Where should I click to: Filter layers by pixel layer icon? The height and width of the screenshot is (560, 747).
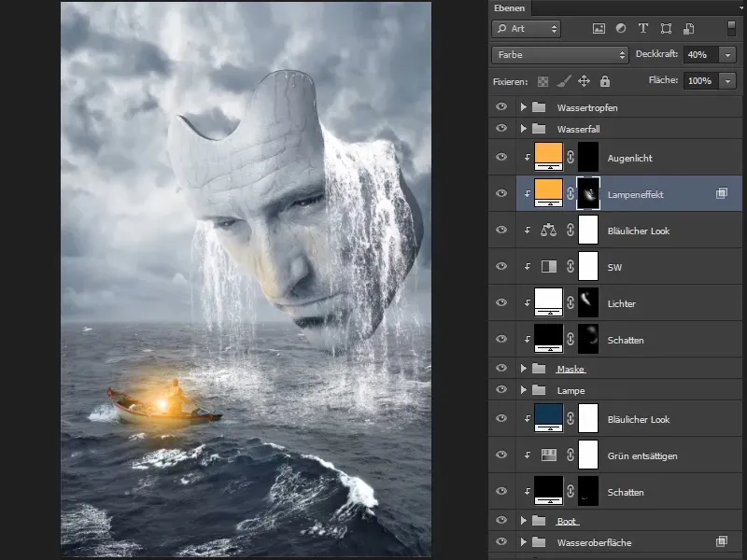(x=599, y=29)
